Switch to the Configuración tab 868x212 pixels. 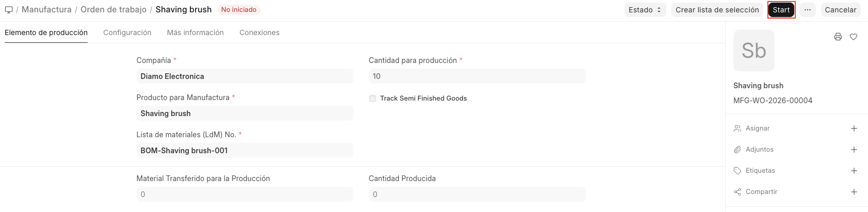127,32
